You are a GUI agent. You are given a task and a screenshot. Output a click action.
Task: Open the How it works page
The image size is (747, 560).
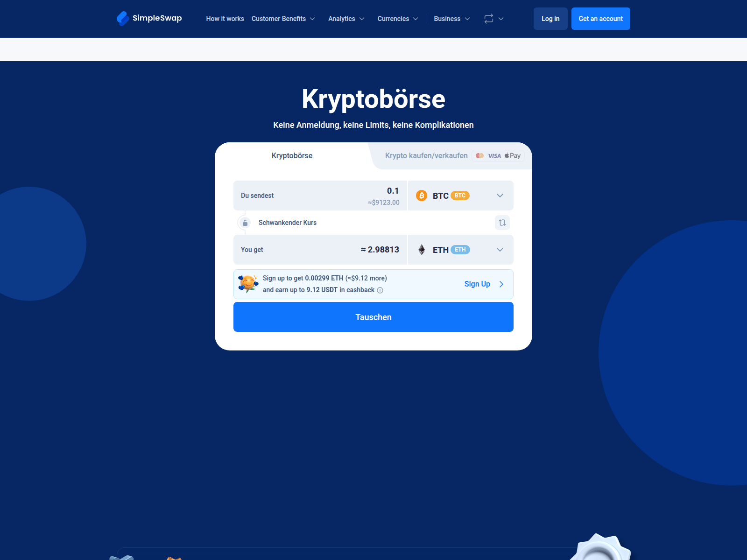pyautogui.click(x=225, y=19)
